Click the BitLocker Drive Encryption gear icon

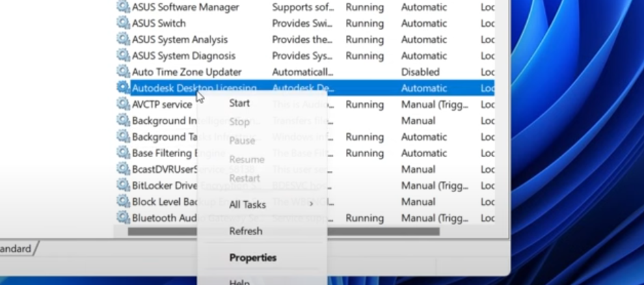[x=123, y=185]
